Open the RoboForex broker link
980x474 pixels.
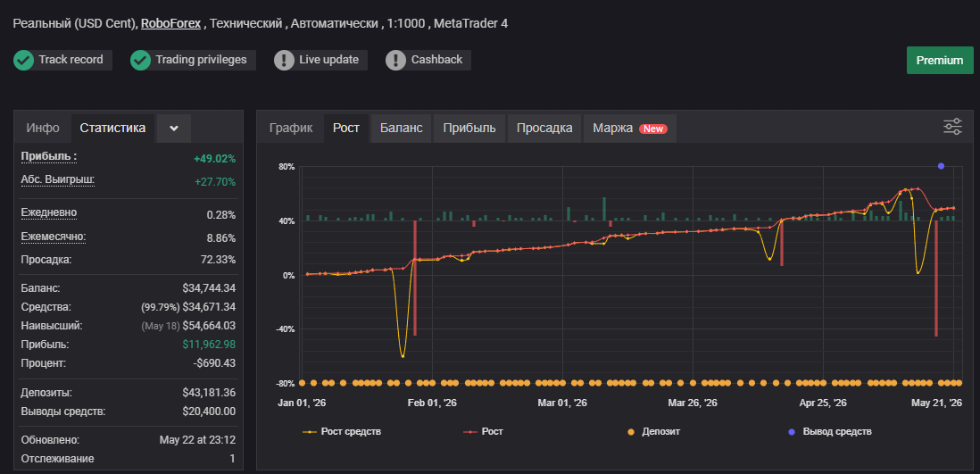[170, 24]
